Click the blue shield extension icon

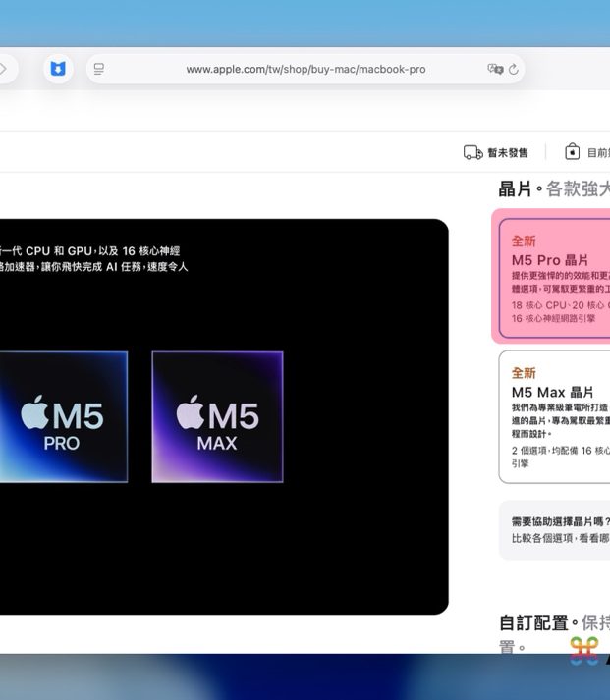(59, 69)
